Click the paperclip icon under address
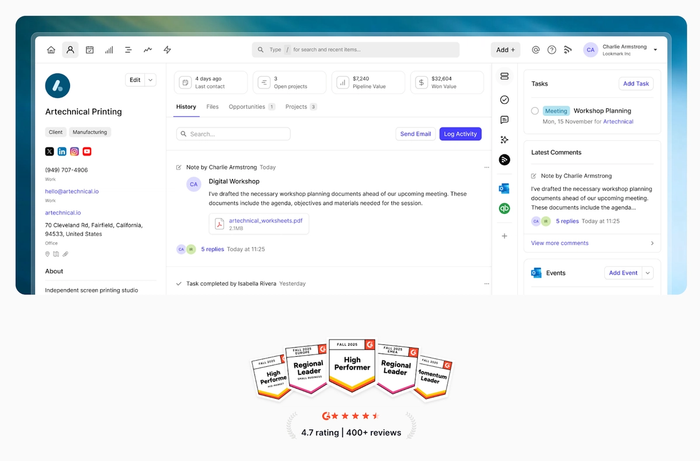This screenshot has width=700, height=461. [65, 254]
